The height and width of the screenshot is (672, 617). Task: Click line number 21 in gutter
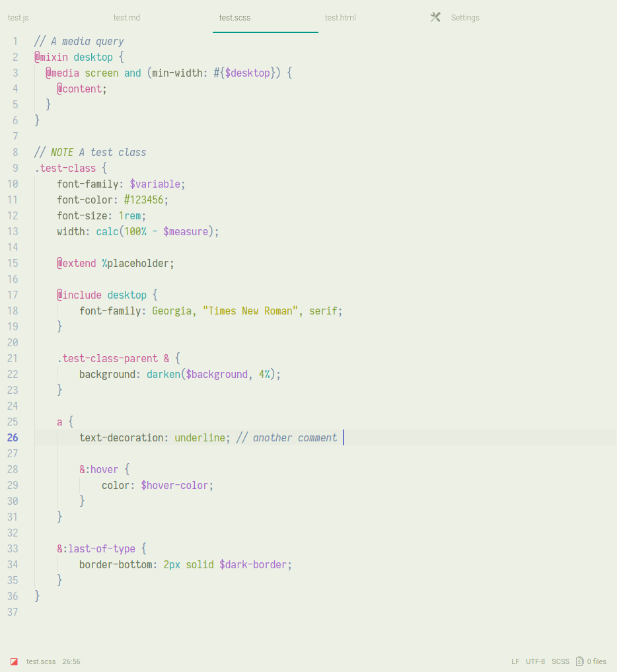click(13, 358)
